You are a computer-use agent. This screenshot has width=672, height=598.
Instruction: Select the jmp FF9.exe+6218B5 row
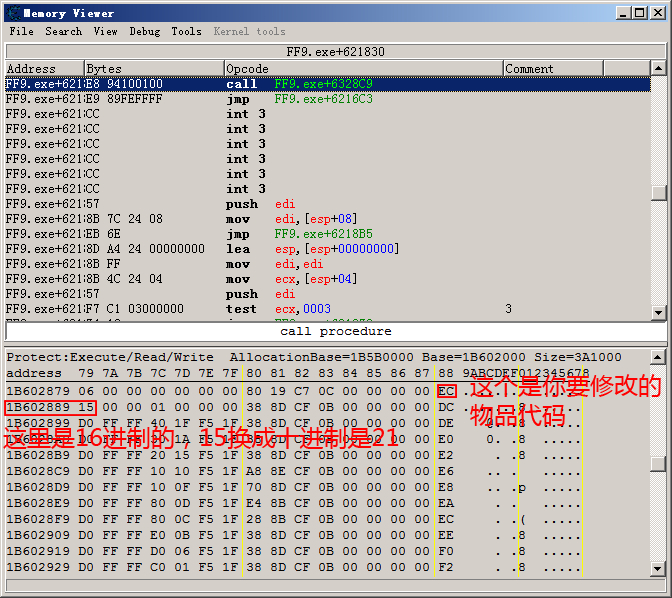[328, 234]
